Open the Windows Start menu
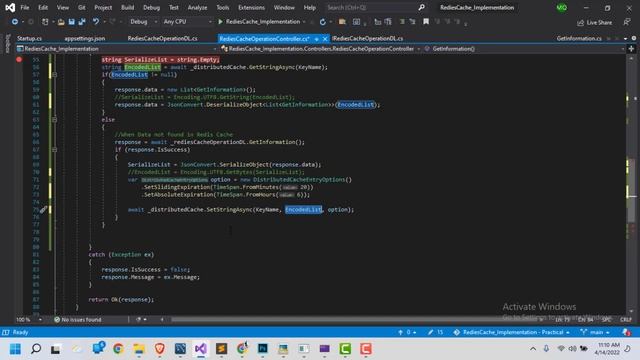640x360 pixels. [x=15, y=349]
